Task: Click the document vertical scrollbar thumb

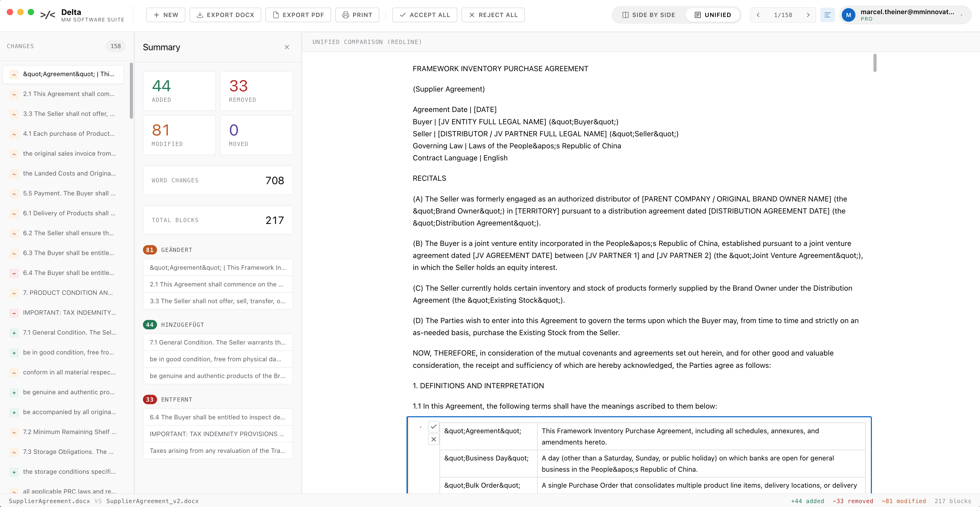Action: coord(875,63)
